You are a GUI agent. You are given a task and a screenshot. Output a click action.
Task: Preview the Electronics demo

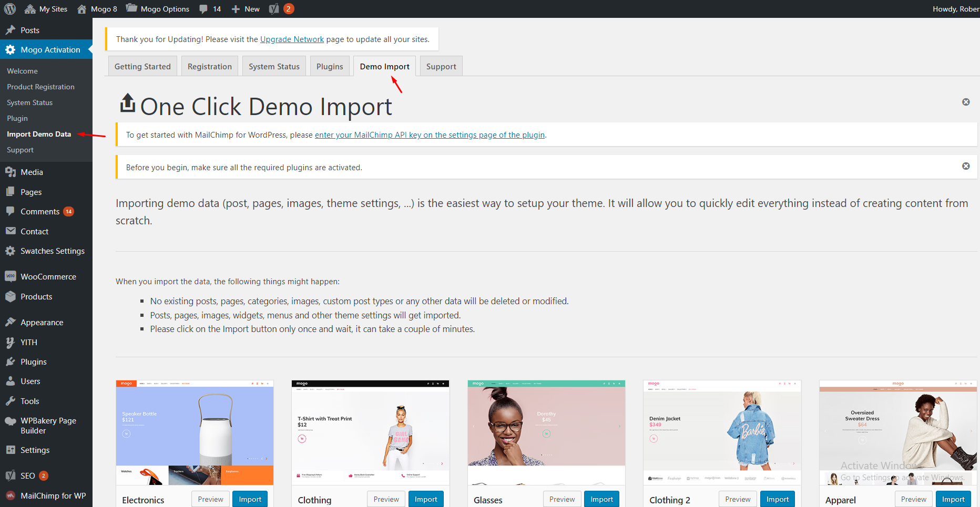pyautogui.click(x=210, y=499)
